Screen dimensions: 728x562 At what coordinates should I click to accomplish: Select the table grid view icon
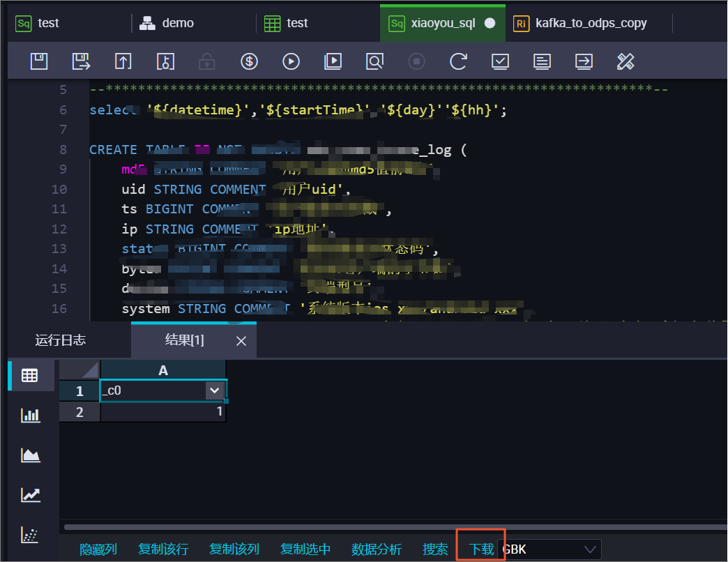[30, 376]
